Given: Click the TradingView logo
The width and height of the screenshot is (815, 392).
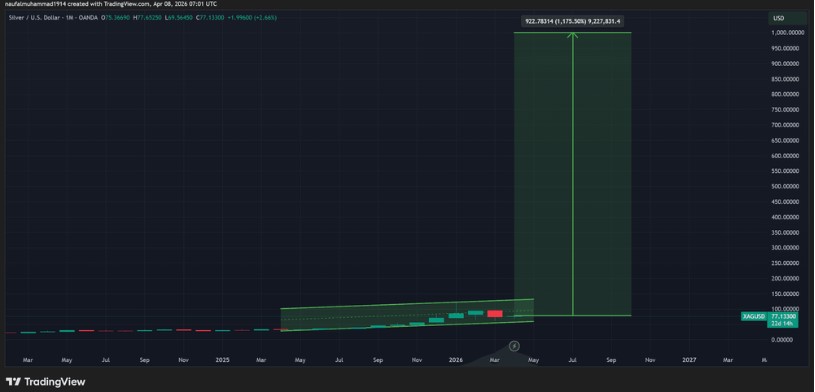Looking at the screenshot, I should point(46,382).
